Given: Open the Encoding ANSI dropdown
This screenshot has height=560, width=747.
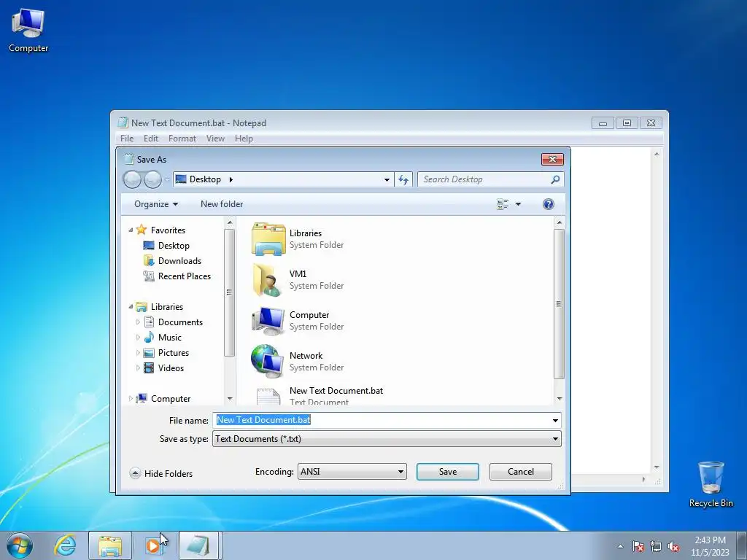Looking at the screenshot, I should click(x=352, y=472).
